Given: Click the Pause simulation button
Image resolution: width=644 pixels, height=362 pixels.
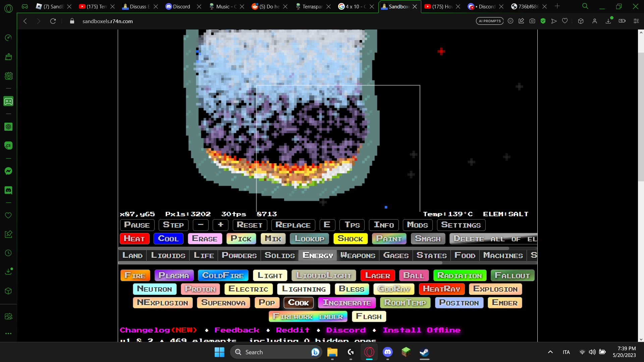Looking at the screenshot, I should coord(137,225).
